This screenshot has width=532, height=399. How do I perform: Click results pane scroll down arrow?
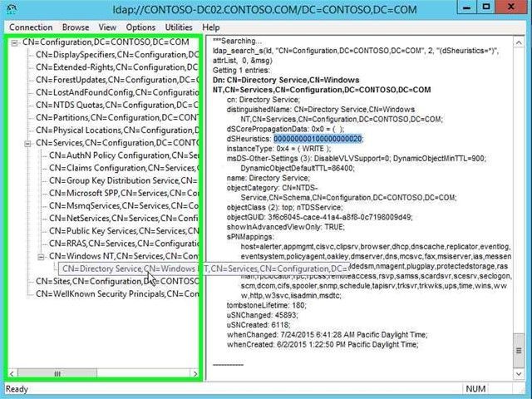(x=519, y=373)
